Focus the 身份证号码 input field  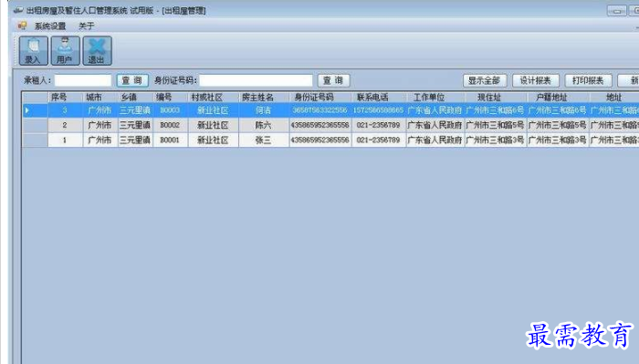256,80
